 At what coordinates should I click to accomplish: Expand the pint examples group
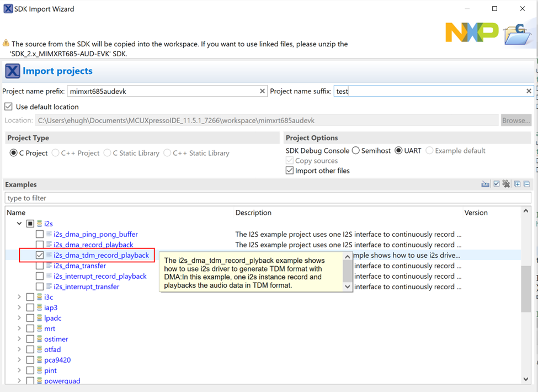coord(19,370)
